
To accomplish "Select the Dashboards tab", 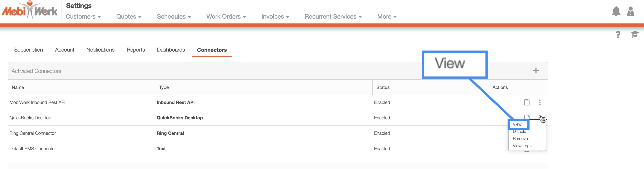I will 171,50.
